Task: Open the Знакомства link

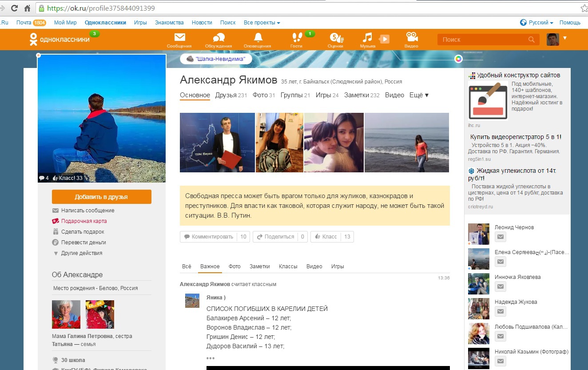Action: coord(169,23)
